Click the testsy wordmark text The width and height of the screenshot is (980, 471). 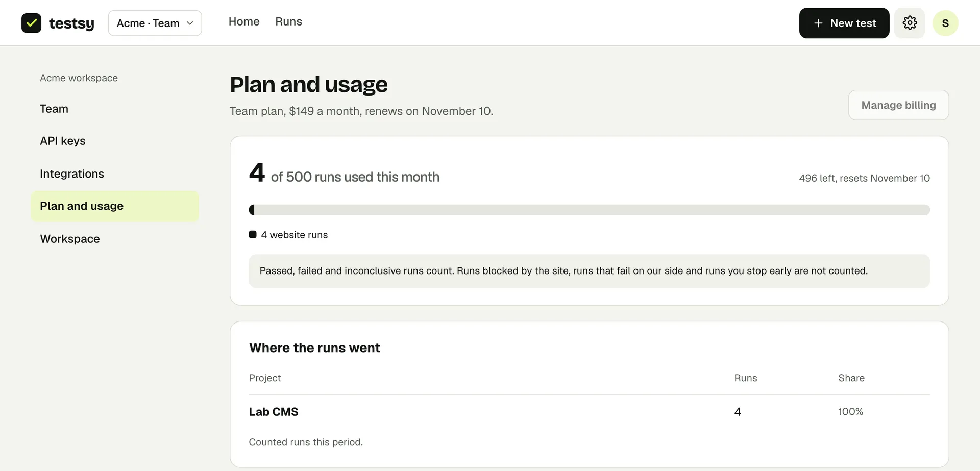71,23
